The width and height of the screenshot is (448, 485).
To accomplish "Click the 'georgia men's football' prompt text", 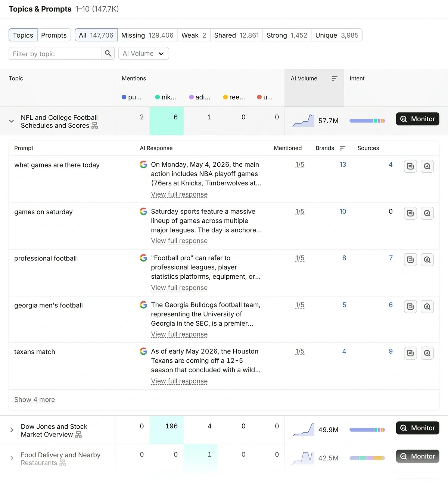I will 49,305.
